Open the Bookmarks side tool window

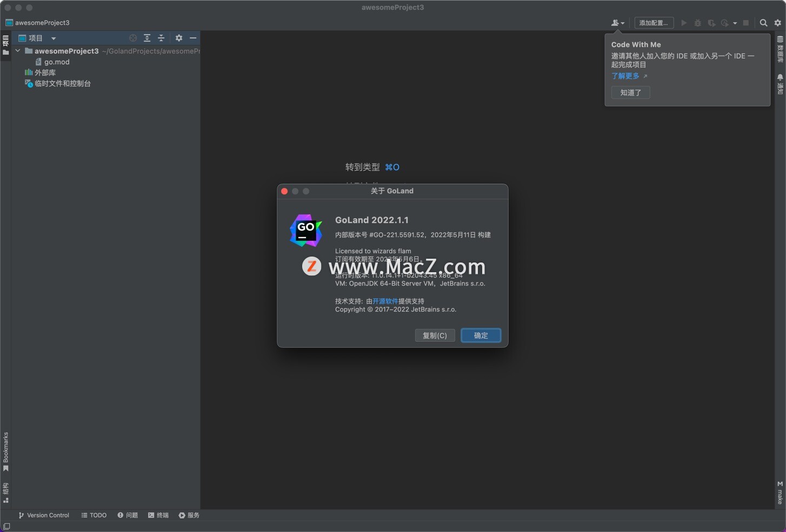5,452
